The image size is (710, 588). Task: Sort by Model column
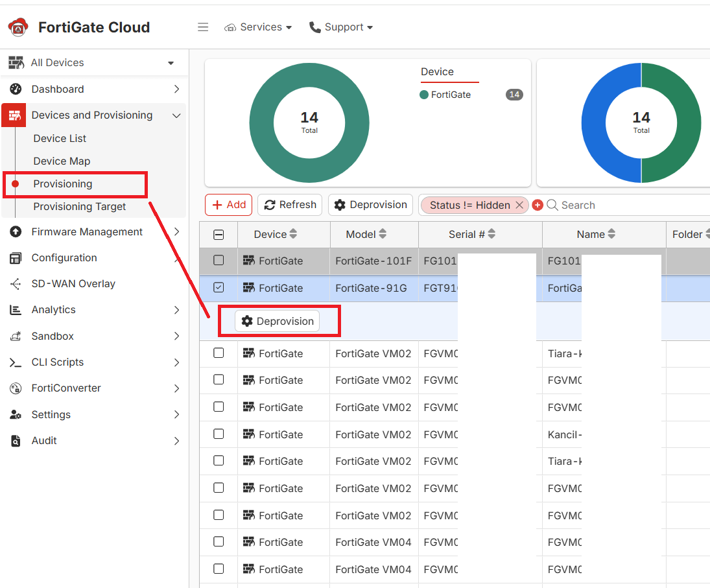(x=366, y=234)
